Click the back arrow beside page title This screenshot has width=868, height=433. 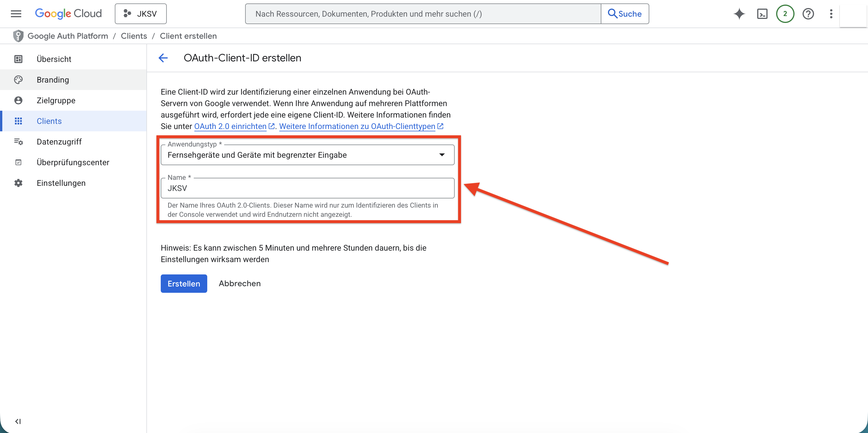pyautogui.click(x=163, y=58)
